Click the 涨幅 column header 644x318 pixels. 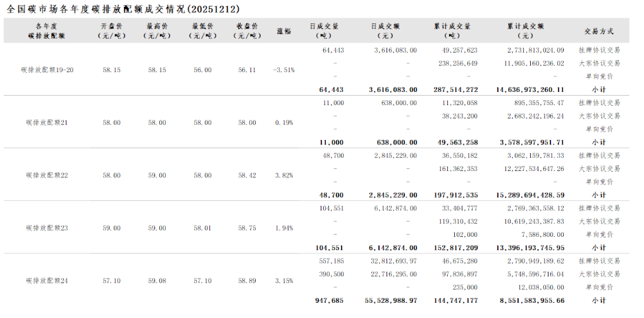284,30
